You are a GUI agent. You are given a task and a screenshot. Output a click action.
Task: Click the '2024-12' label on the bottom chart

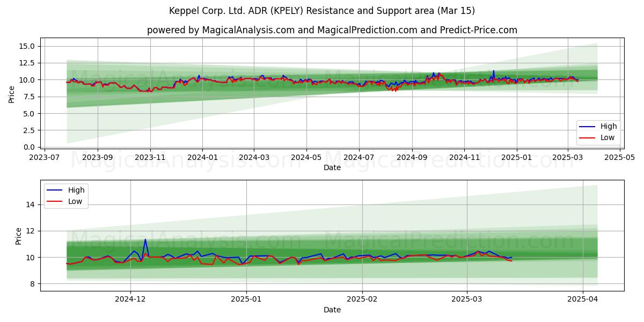point(130,301)
